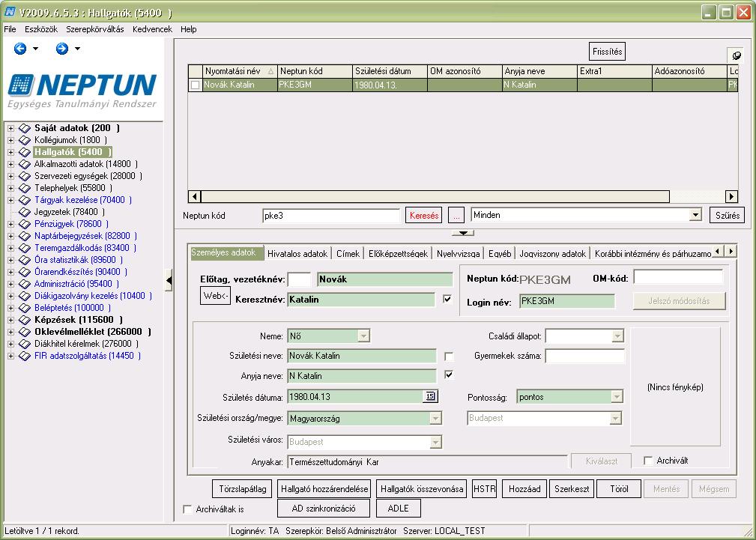756x540 pixels.
Task: Click the Saját adatok book icon
Action: [25, 128]
